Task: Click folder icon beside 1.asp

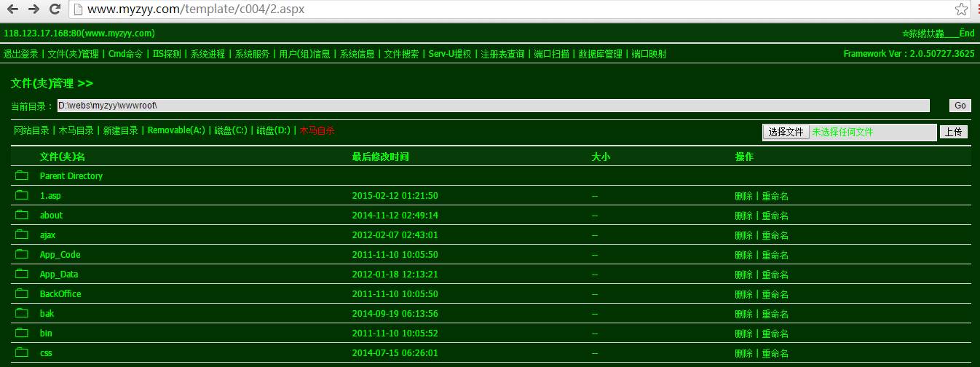Action: tap(22, 195)
